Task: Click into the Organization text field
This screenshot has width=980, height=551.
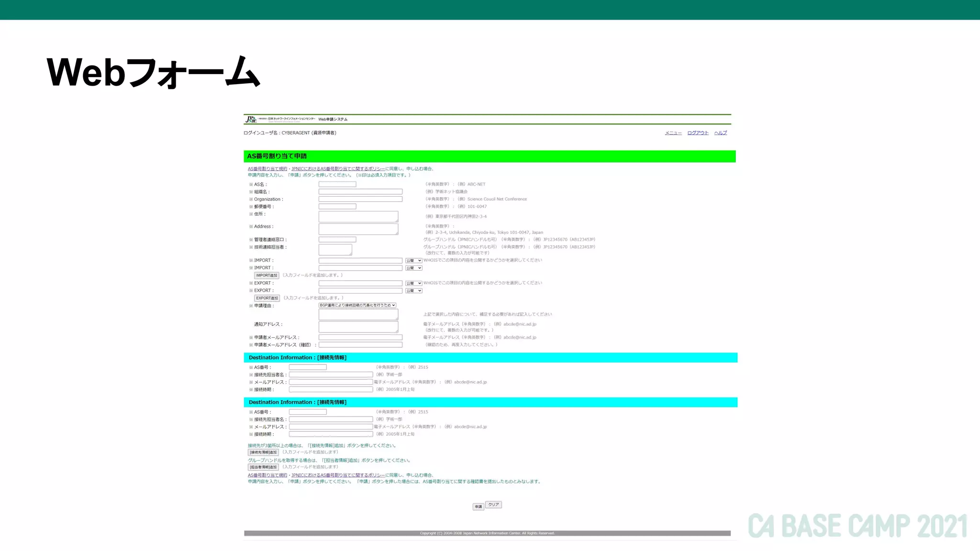Action: (x=360, y=199)
